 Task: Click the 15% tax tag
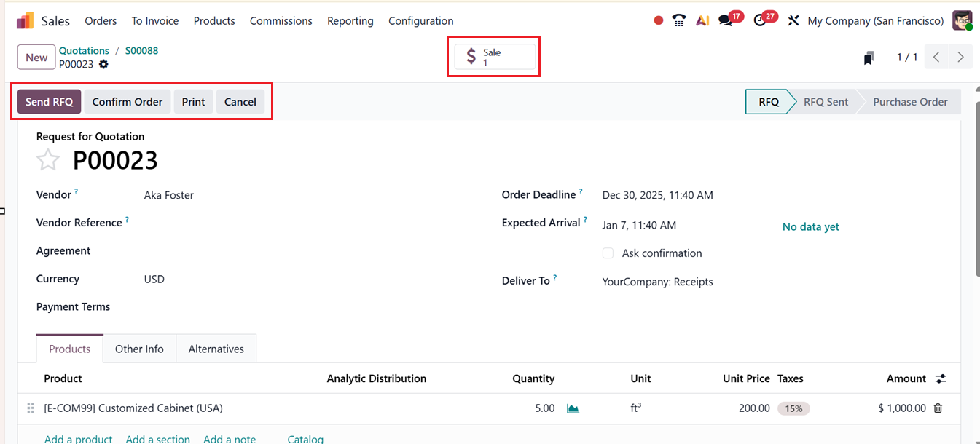(x=793, y=408)
